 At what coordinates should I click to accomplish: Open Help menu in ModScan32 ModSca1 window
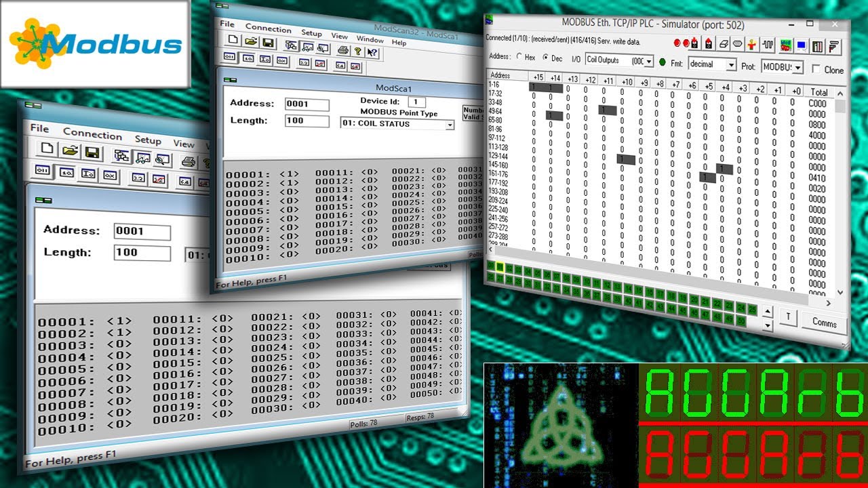[x=399, y=42]
